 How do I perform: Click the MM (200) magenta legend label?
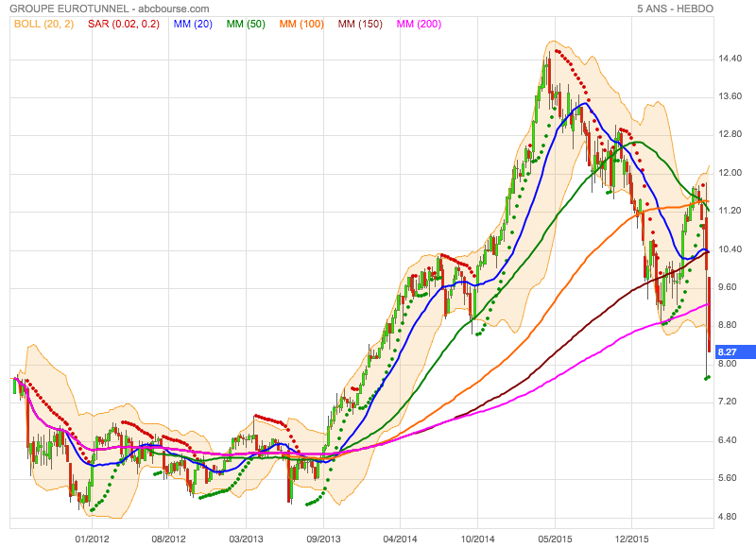[x=419, y=25]
